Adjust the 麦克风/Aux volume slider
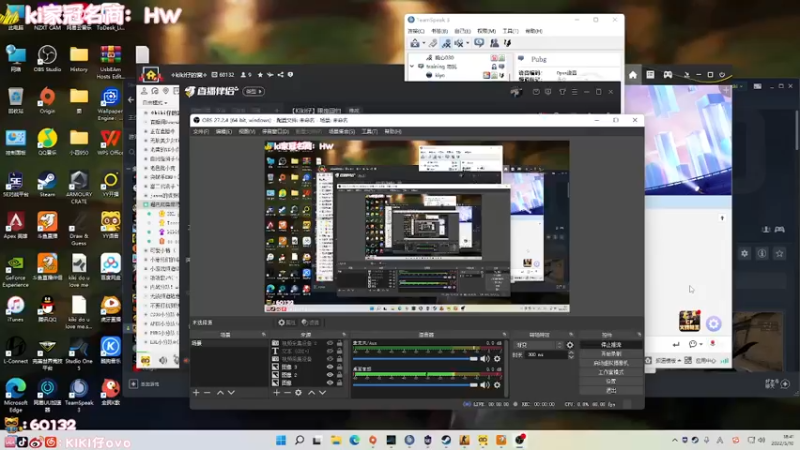 (415, 359)
